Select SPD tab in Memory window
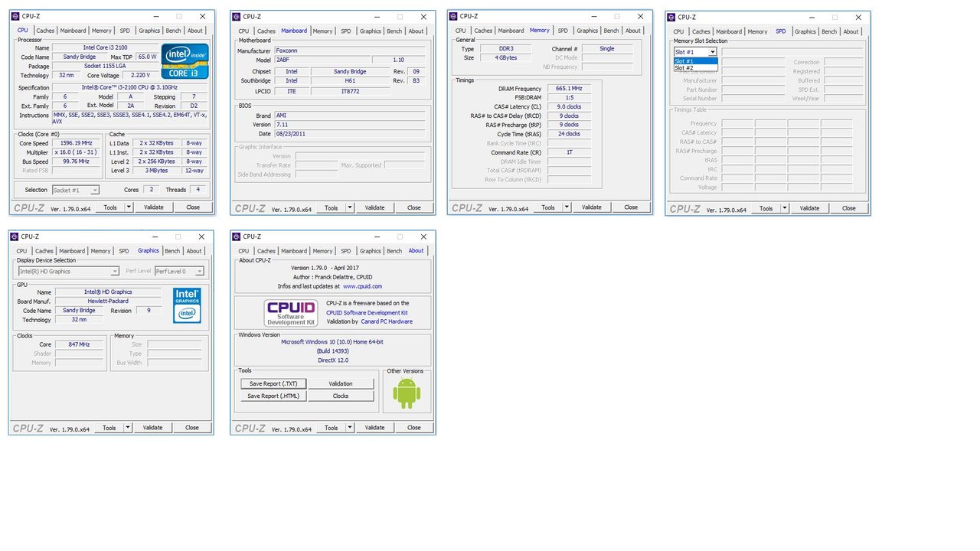This screenshot has width=980, height=551. pos(563,31)
